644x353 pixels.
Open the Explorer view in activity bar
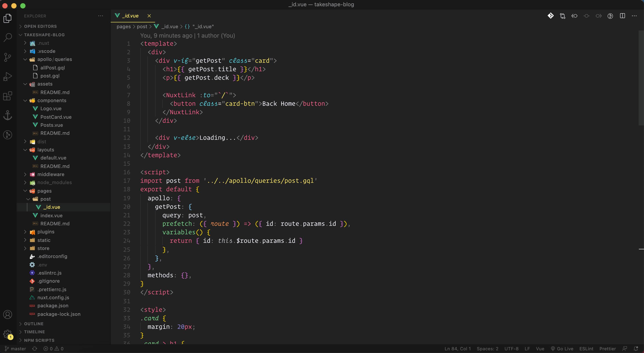point(8,18)
